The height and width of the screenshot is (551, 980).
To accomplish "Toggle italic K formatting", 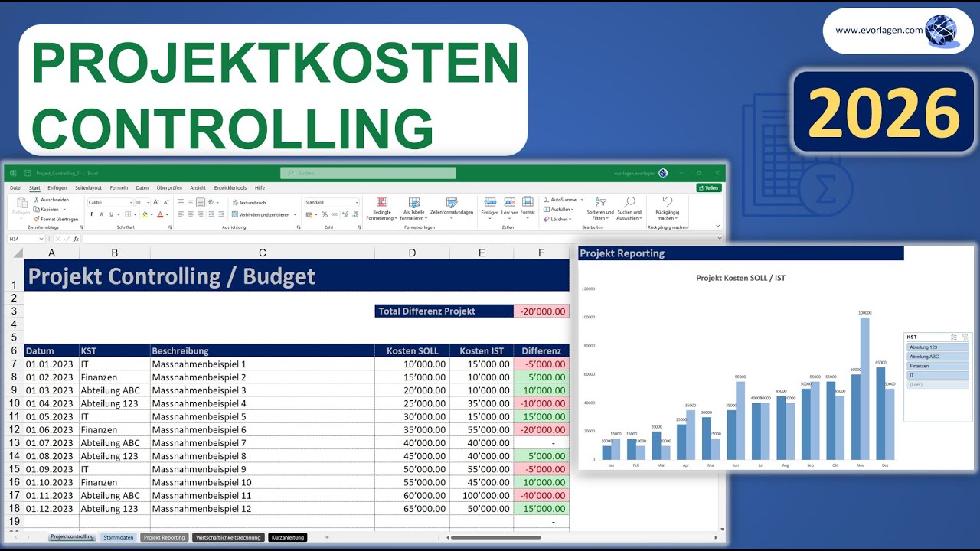I will pyautogui.click(x=103, y=214).
